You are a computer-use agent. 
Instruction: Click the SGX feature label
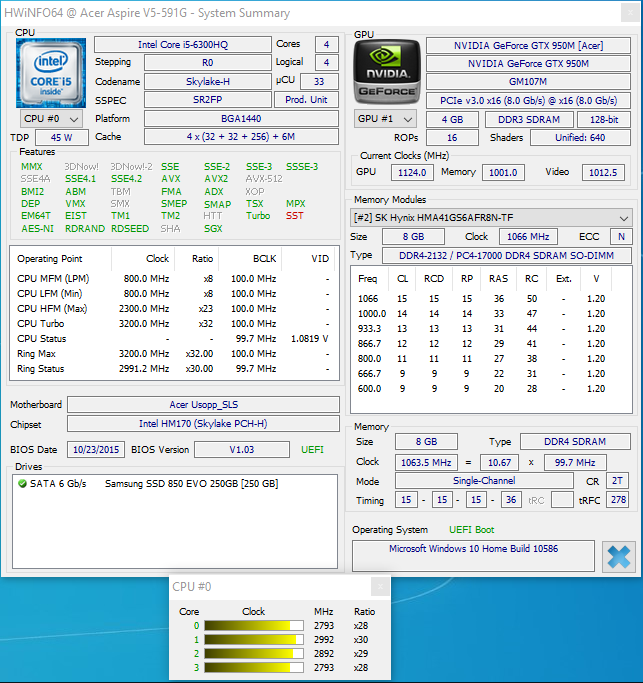[x=213, y=229]
